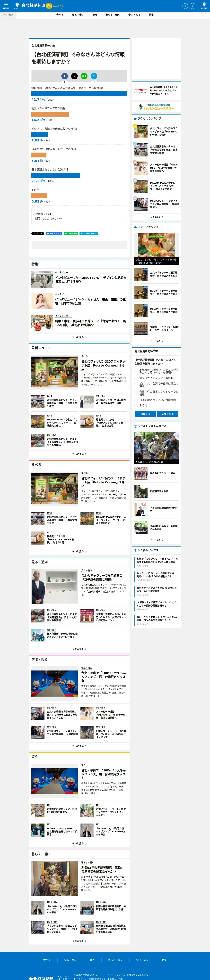The height and width of the screenshot is (980, 210).
Task: Expand もっと見る under 買う section
Action: [x=79, y=843]
